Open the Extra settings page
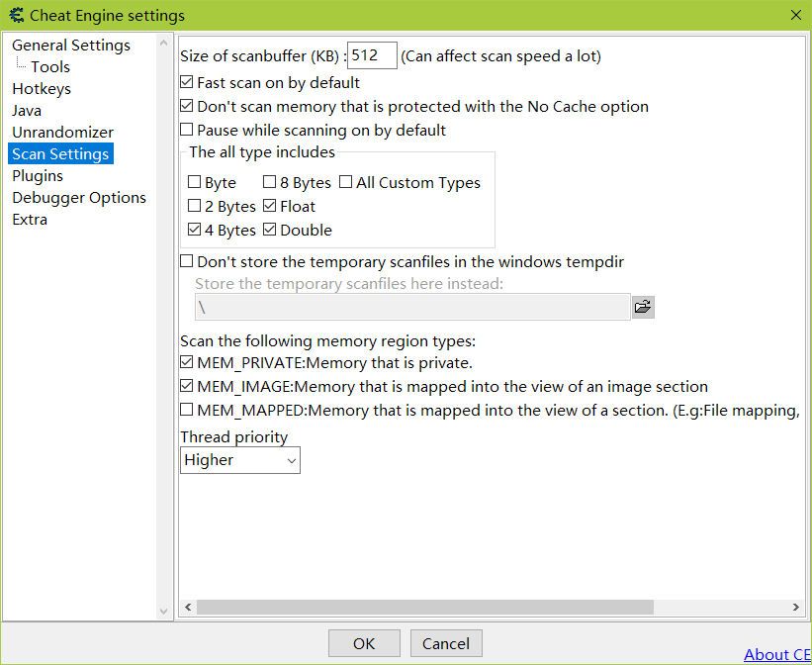Image resolution: width=812 pixels, height=665 pixels. pyautogui.click(x=30, y=220)
